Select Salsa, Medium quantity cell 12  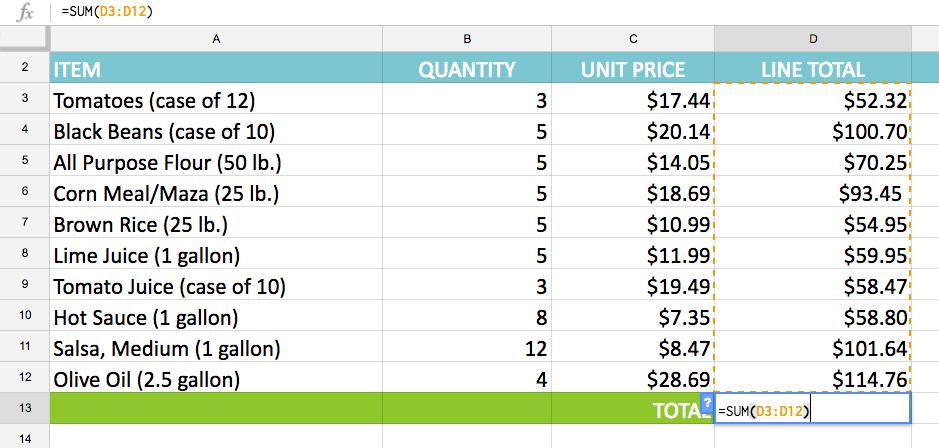(x=467, y=349)
